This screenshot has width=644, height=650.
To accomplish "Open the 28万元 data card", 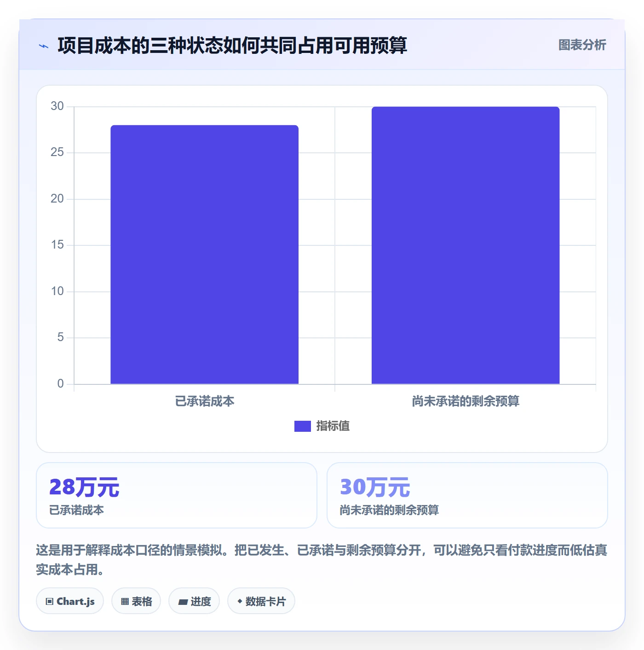I will [x=177, y=495].
